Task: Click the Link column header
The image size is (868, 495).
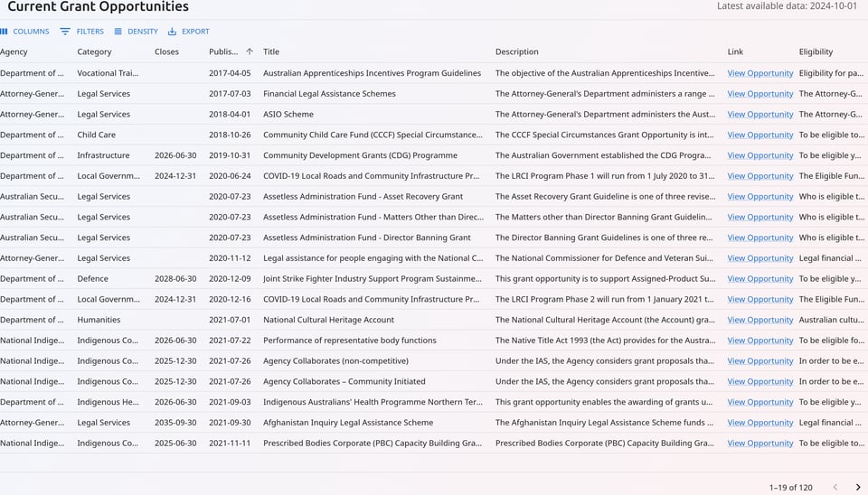Action: (735, 51)
